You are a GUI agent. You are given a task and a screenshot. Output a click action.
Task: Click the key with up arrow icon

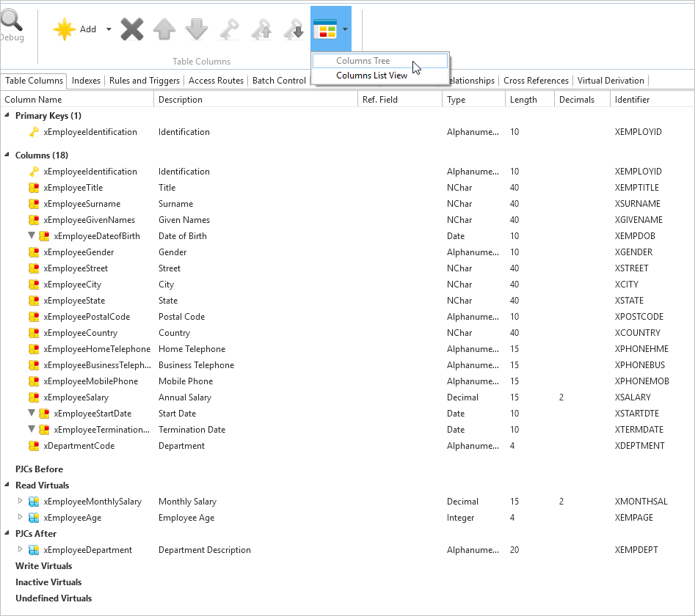point(261,29)
